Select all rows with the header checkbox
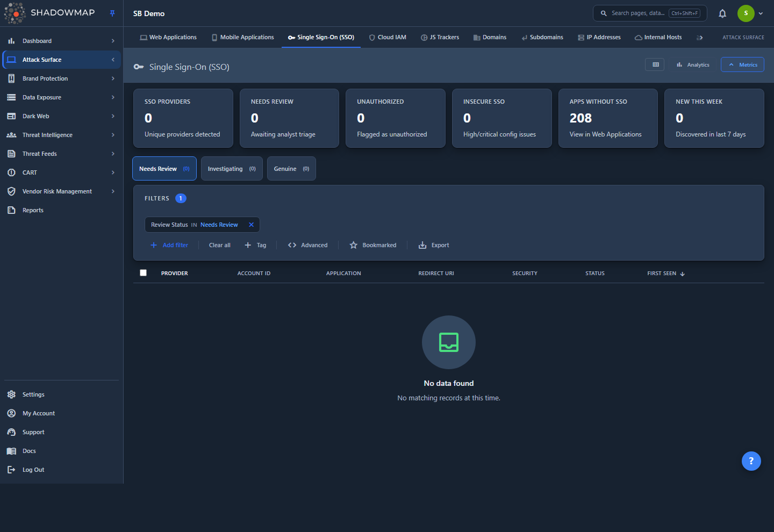The image size is (774, 532). 143,273
